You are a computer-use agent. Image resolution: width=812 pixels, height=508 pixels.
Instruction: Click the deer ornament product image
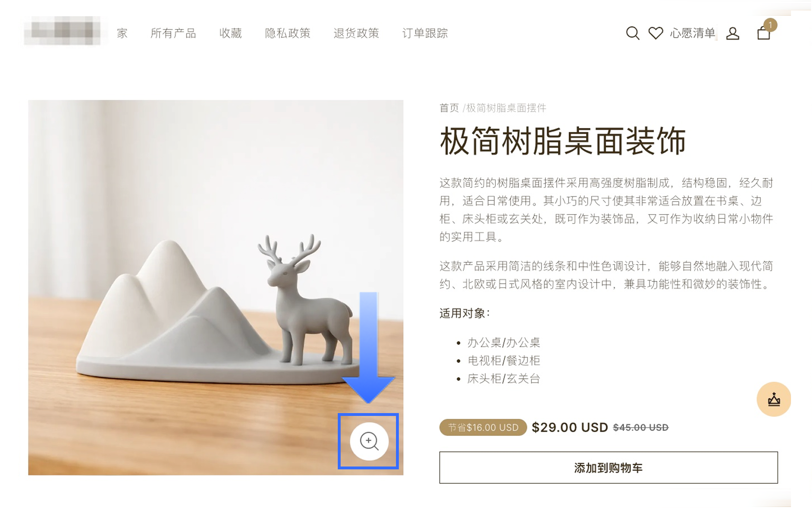(x=216, y=287)
